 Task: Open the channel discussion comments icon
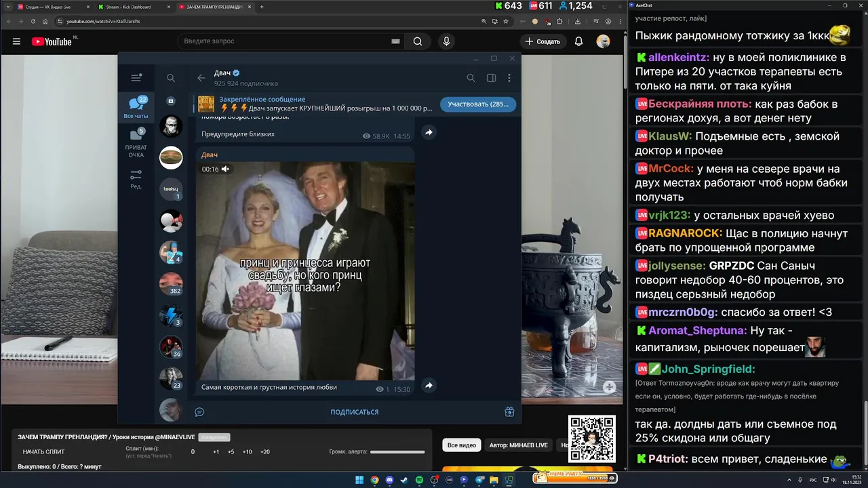(x=199, y=412)
